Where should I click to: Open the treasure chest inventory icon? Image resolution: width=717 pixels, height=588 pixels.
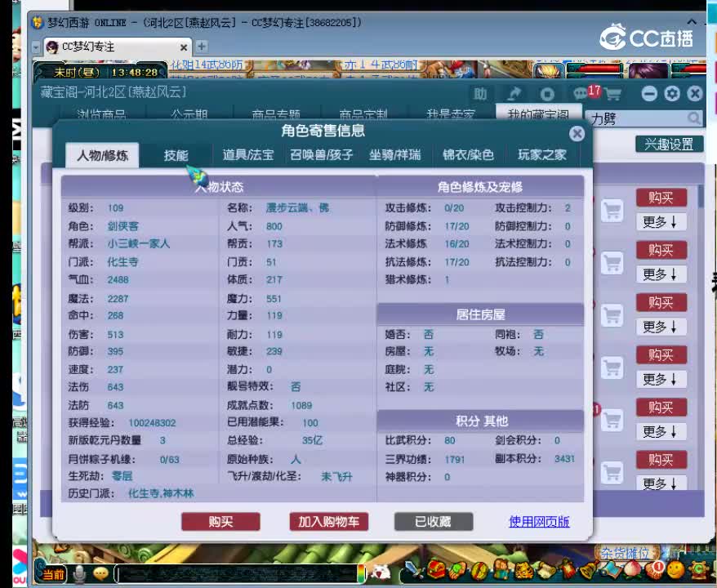click(x=436, y=570)
